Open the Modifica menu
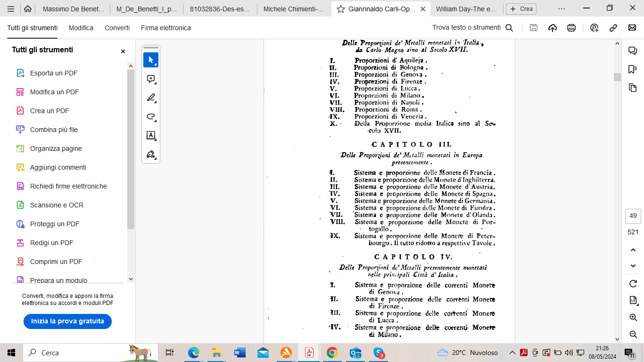 [x=81, y=28]
